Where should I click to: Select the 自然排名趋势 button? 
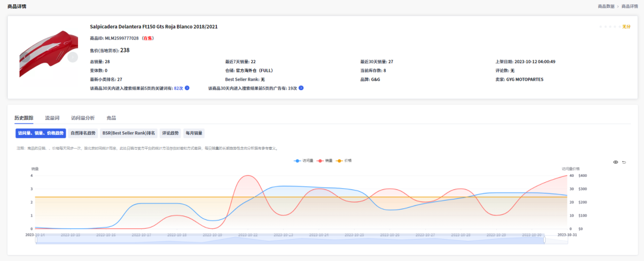point(83,133)
